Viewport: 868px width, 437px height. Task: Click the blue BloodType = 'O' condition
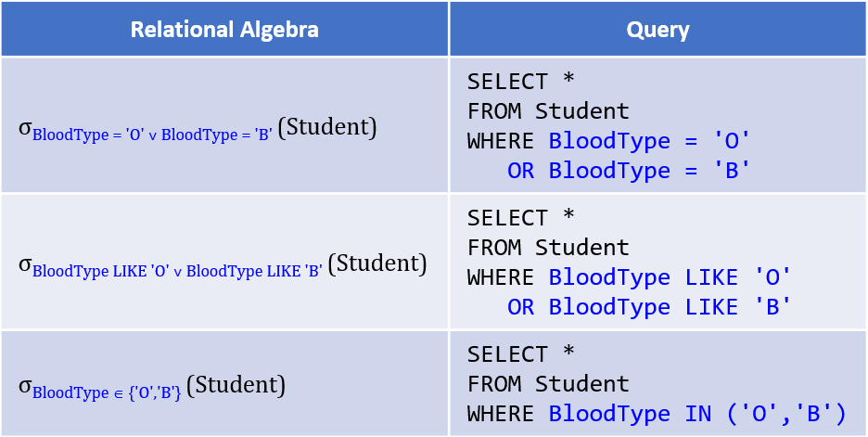tap(649, 141)
